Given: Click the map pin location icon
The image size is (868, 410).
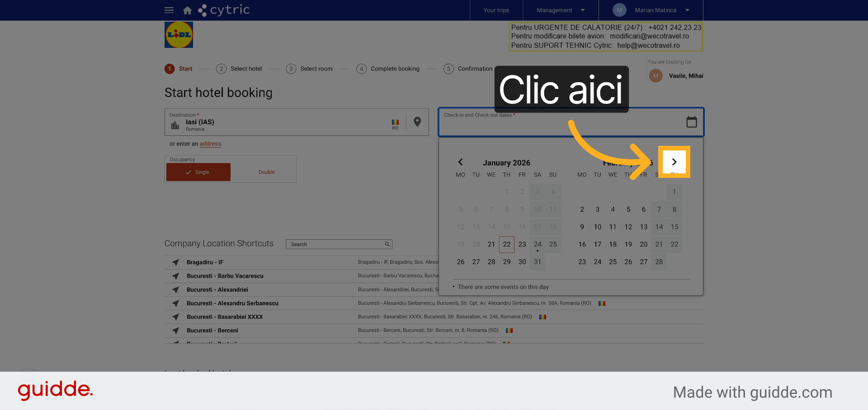Looking at the screenshot, I should tap(417, 122).
